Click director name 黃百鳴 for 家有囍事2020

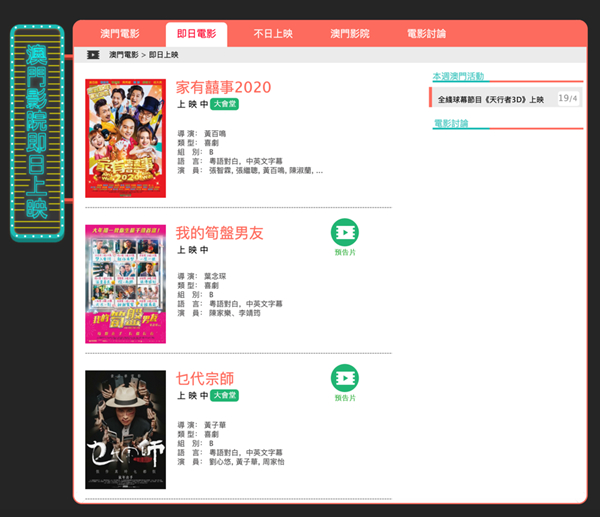click(x=215, y=134)
